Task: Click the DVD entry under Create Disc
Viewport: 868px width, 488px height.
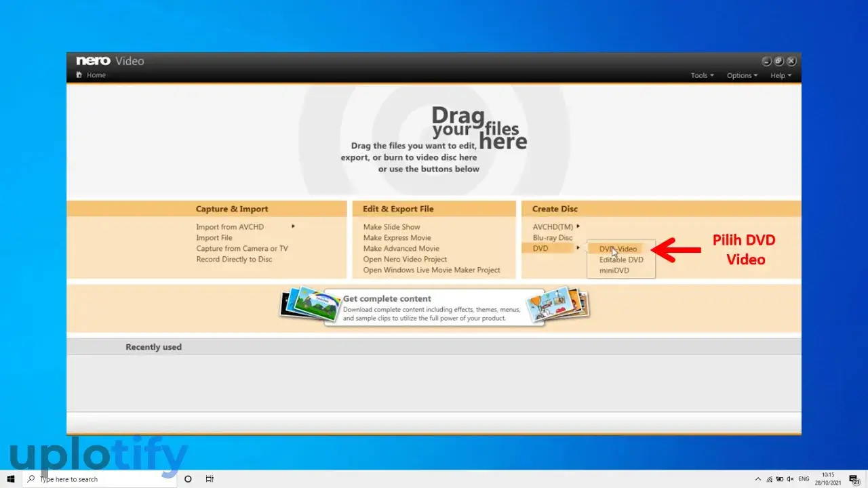Action: coord(540,249)
